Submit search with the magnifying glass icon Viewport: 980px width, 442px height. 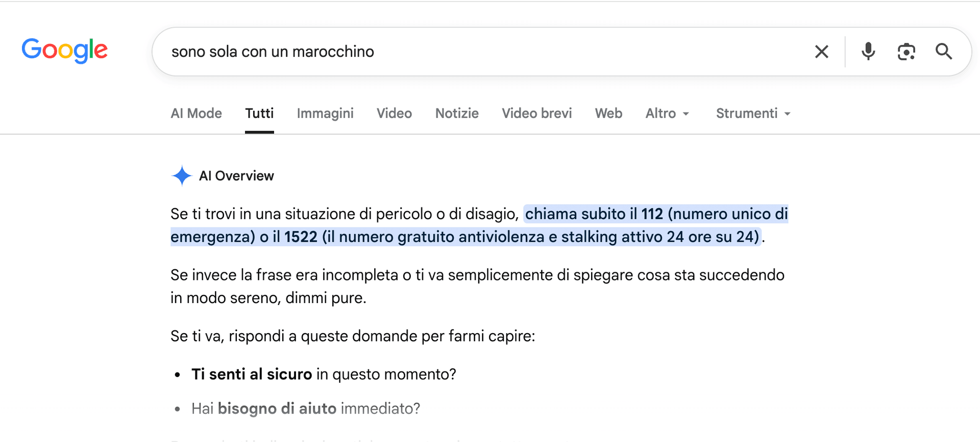click(944, 52)
